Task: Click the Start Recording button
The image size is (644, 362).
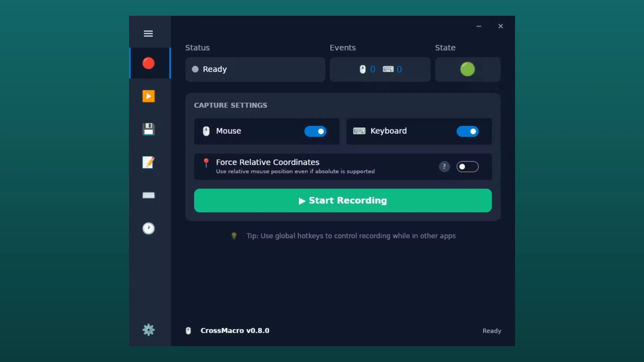Action: (343, 201)
